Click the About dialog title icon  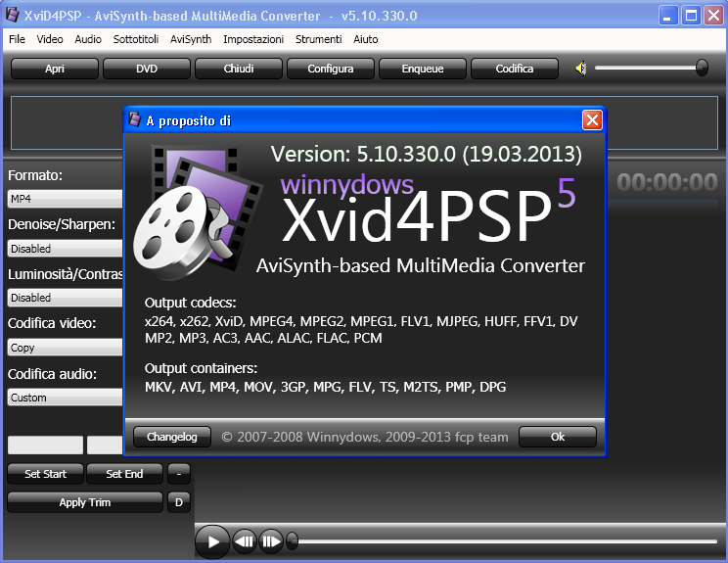(x=135, y=119)
